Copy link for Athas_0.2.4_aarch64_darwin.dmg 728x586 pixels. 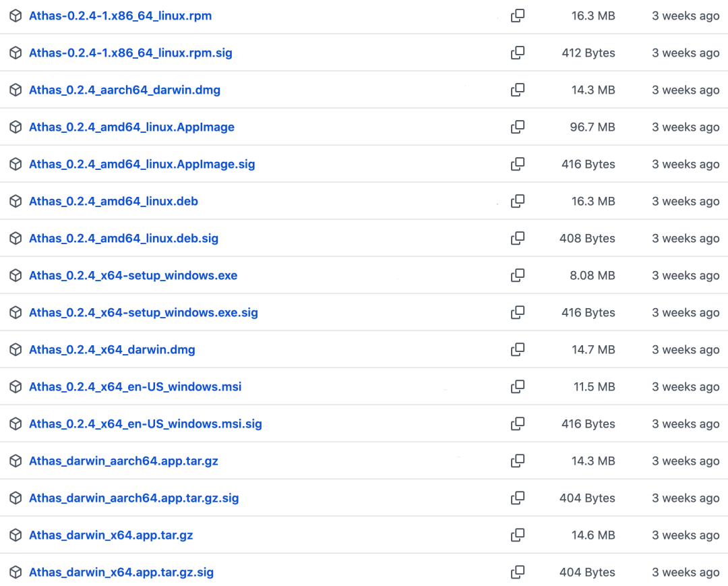(518, 90)
